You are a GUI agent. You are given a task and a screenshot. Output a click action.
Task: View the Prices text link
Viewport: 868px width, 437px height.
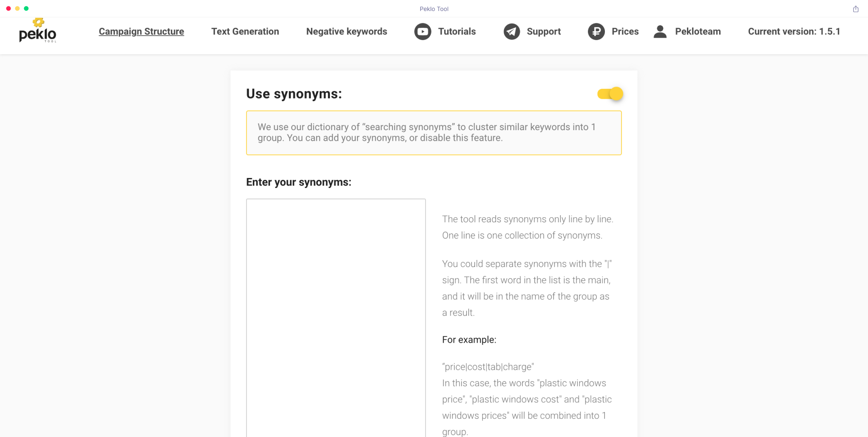625,32
